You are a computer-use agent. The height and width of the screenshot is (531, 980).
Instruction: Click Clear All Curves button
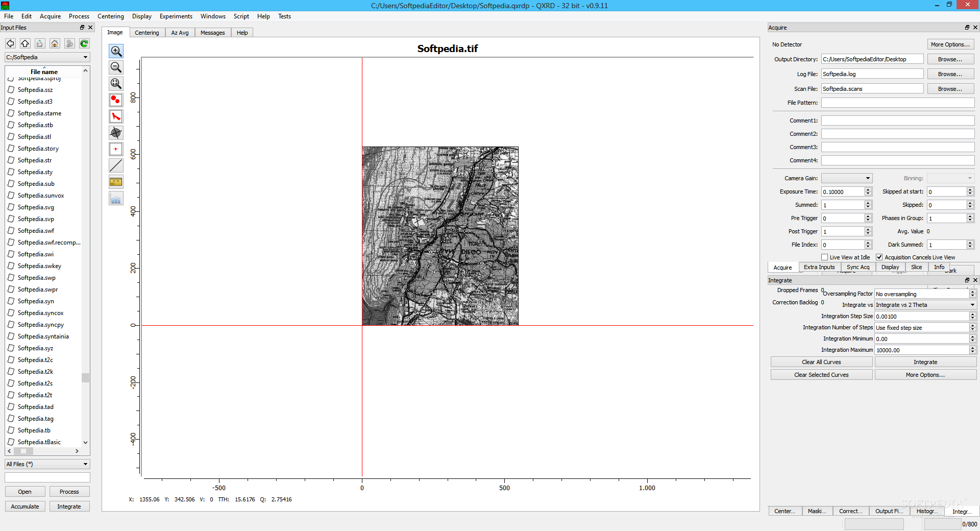821,362
